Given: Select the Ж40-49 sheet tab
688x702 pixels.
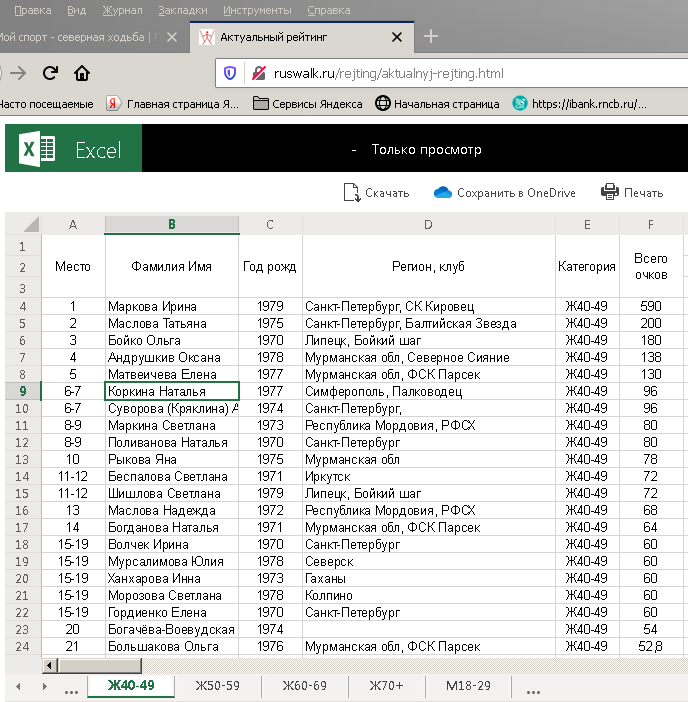Looking at the screenshot, I should (131, 685).
